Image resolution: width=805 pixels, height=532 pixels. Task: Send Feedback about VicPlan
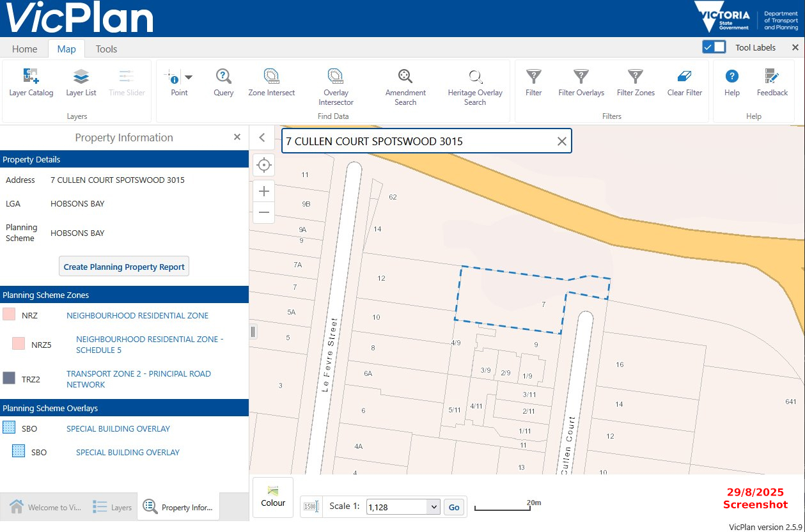pos(772,82)
